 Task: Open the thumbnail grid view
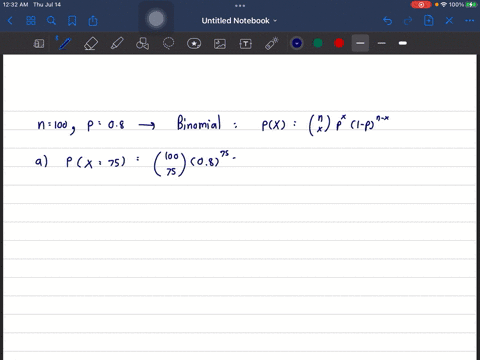[x=31, y=21]
